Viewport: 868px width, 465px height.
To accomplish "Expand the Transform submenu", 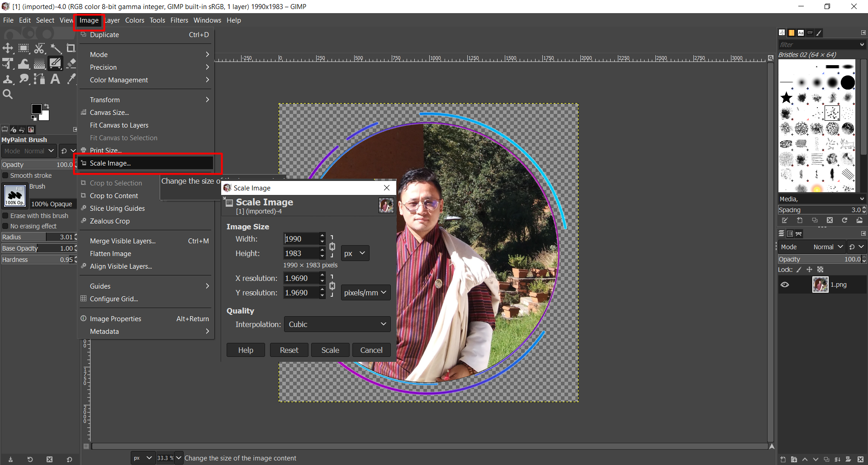I will pyautogui.click(x=145, y=100).
